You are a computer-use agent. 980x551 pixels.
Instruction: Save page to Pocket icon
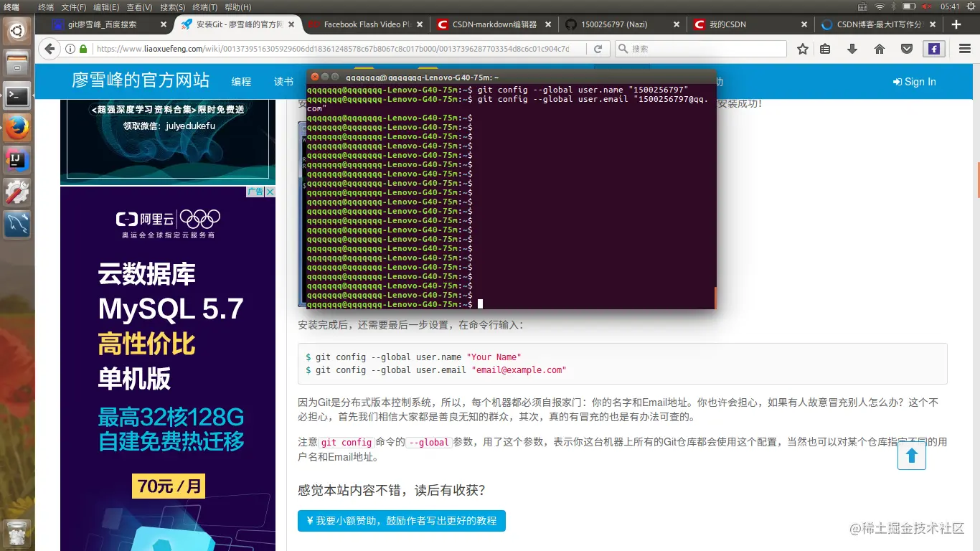click(x=907, y=49)
